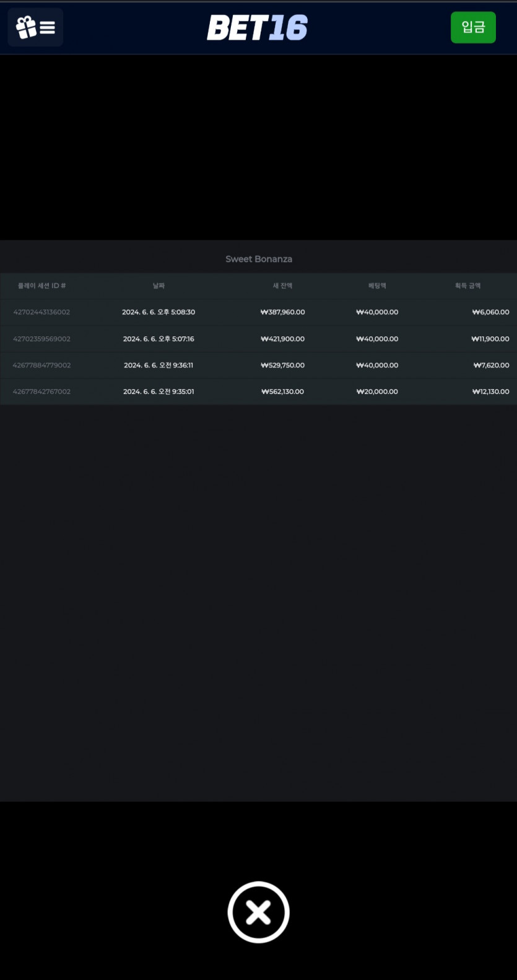Select session ID 42702359569002
This screenshot has width=517, height=980.
click(x=41, y=339)
